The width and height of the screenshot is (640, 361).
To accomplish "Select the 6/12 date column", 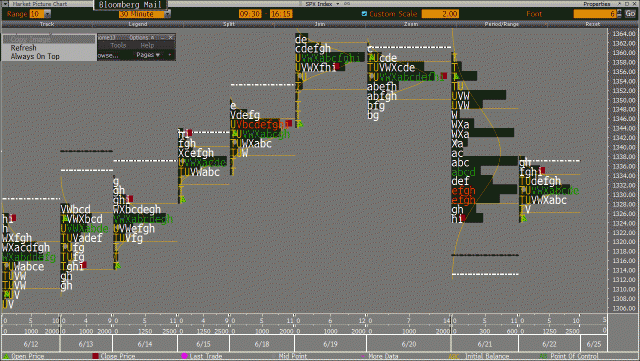I will (31, 344).
